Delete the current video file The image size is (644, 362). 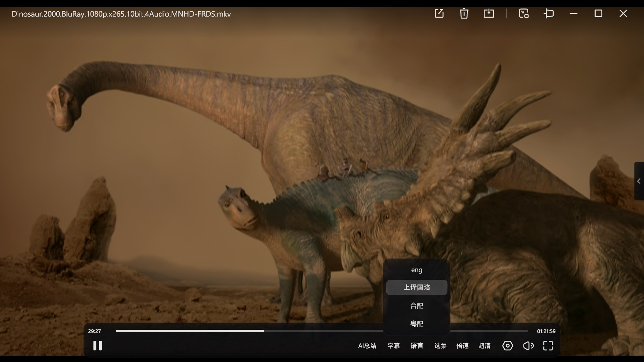coord(464,13)
